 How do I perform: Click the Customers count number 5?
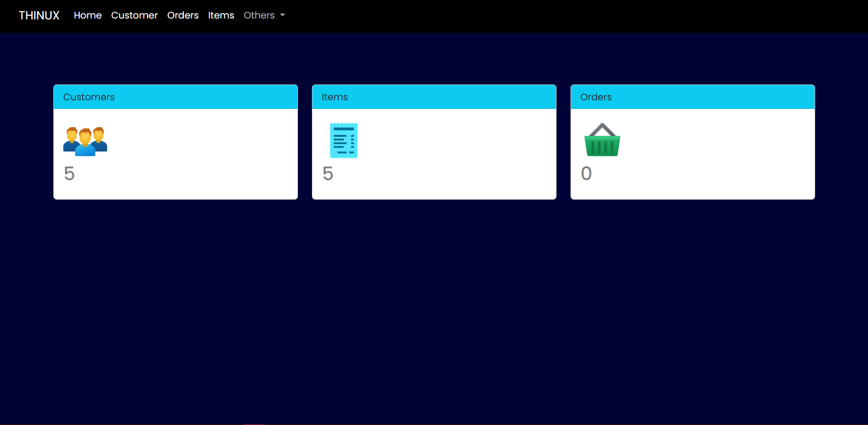coord(69,174)
